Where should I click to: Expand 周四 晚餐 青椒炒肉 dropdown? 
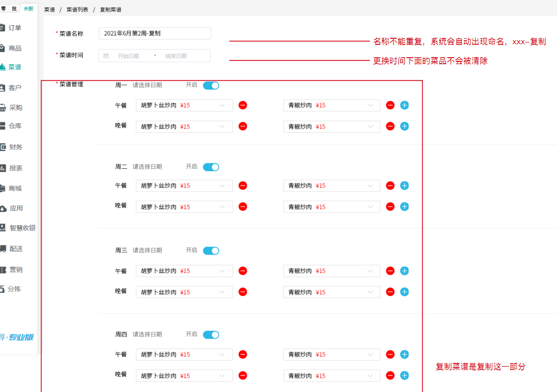pyautogui.click(x=332, y=376)
